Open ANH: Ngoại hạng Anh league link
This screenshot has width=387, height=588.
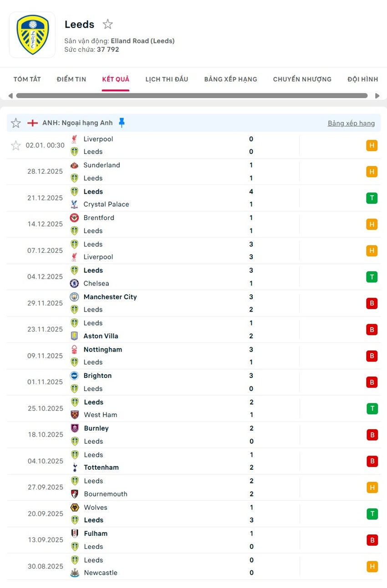pyautogui.click(x=77, y=123)
